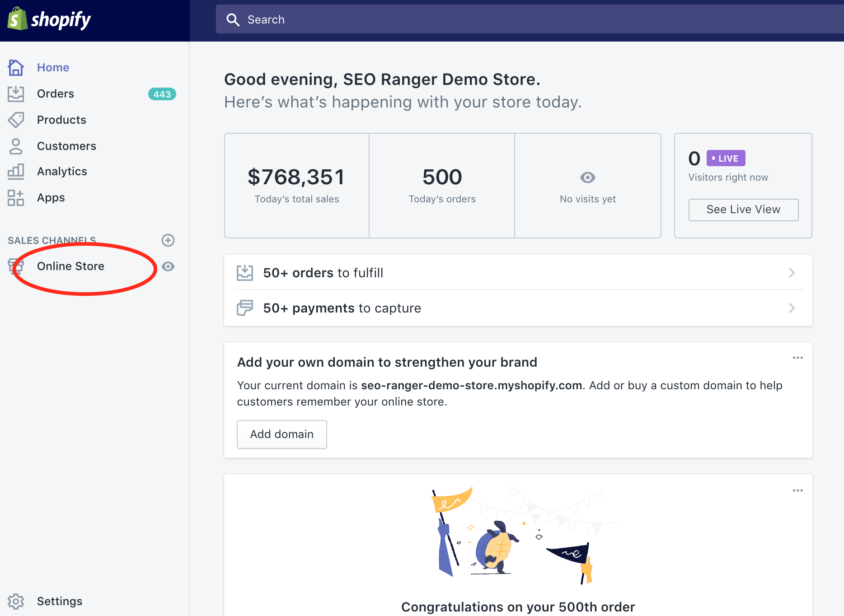
Task: Expand orders to fulfill chevron
Action: (x=792, y=273)
